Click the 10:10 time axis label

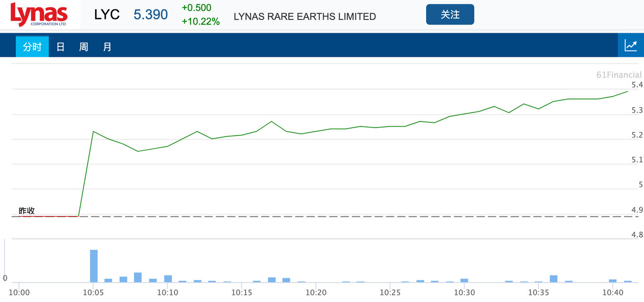click(168, 293)
